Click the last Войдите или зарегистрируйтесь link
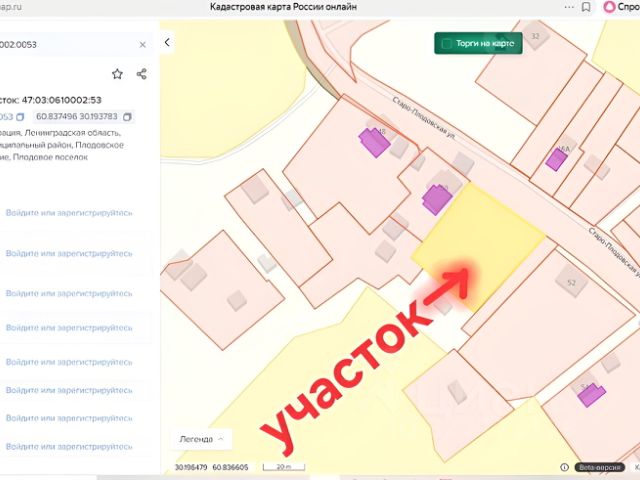Image resolution: width=640 pixels, height=480 pixels. tap(69, 447)
